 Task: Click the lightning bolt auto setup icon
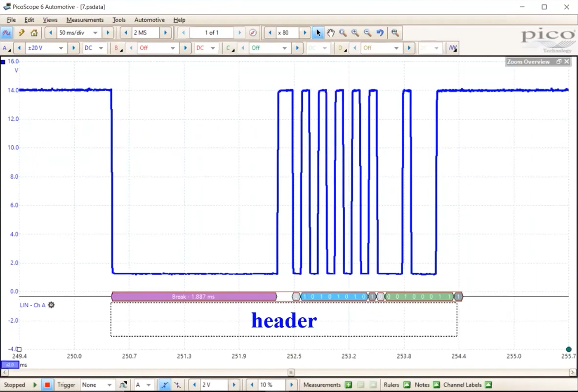(22, 33)
